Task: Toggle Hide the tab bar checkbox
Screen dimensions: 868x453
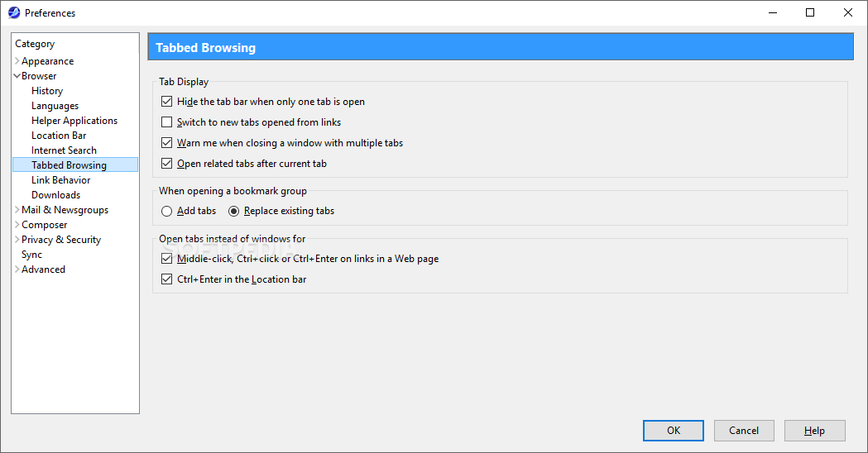Action: [167, 102]
